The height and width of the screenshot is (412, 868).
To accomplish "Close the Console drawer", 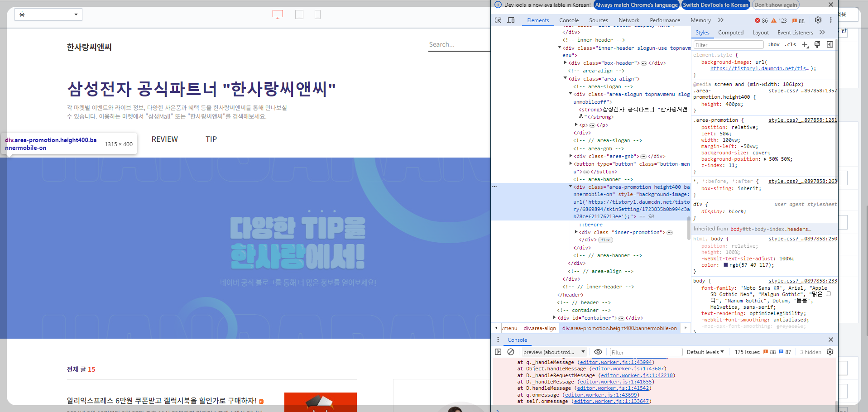I will click(x=830, y=340).
